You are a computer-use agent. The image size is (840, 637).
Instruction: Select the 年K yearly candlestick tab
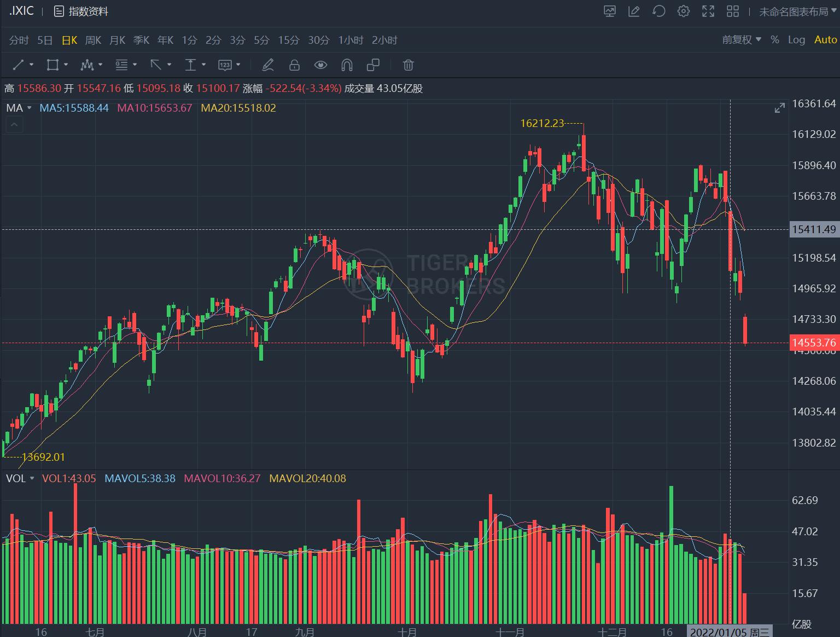tap(166, 40)
